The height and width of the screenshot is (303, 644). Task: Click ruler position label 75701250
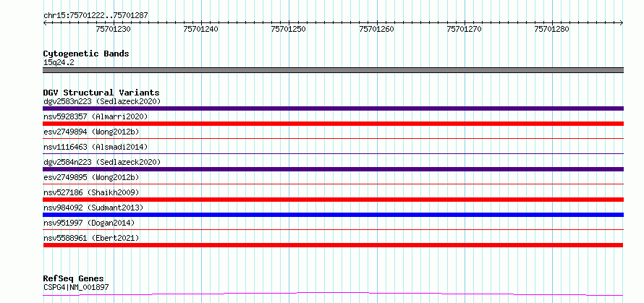click(x=289, y=29)
